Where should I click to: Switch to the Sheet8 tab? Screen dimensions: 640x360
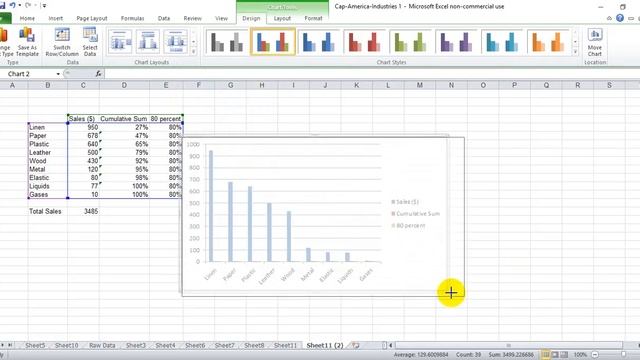point(254,345)
